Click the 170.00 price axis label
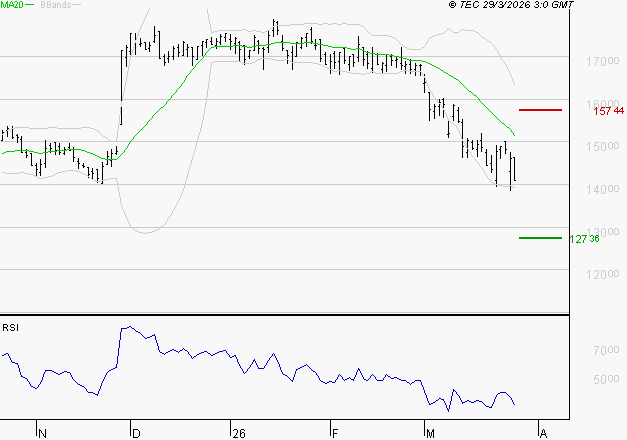The height and width of the screenshot is (440, 627). (x=603, y=61)
